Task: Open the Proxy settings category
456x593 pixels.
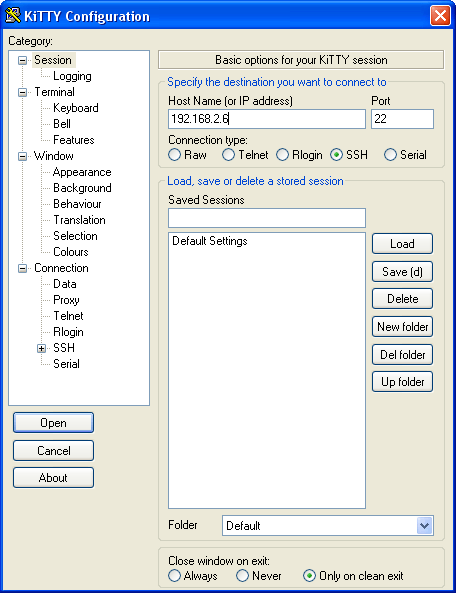Action: click(66, 300)
